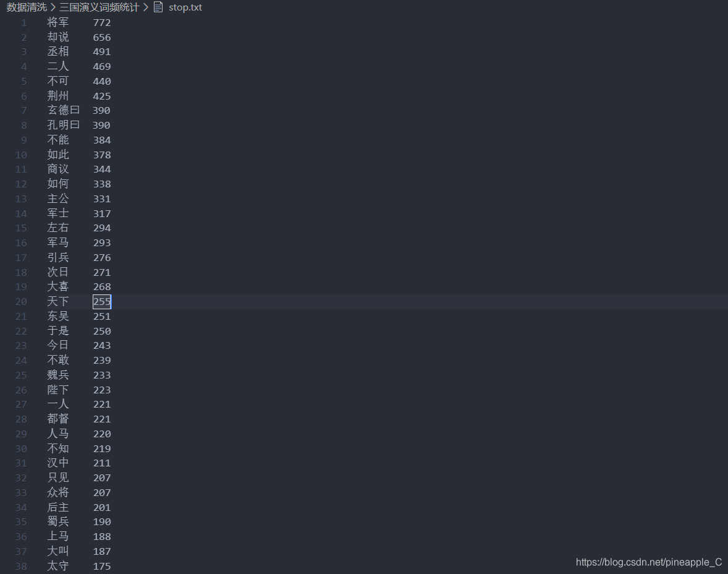Click the word 上马

click(x=58, y=536)
